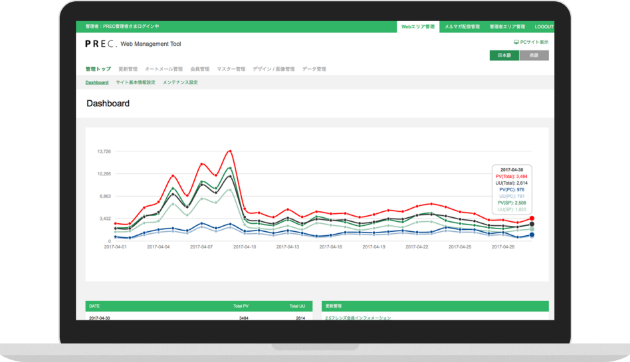Open the マスター管理 menu
Screen dimensions: 630x362
(x=231, y=69)
